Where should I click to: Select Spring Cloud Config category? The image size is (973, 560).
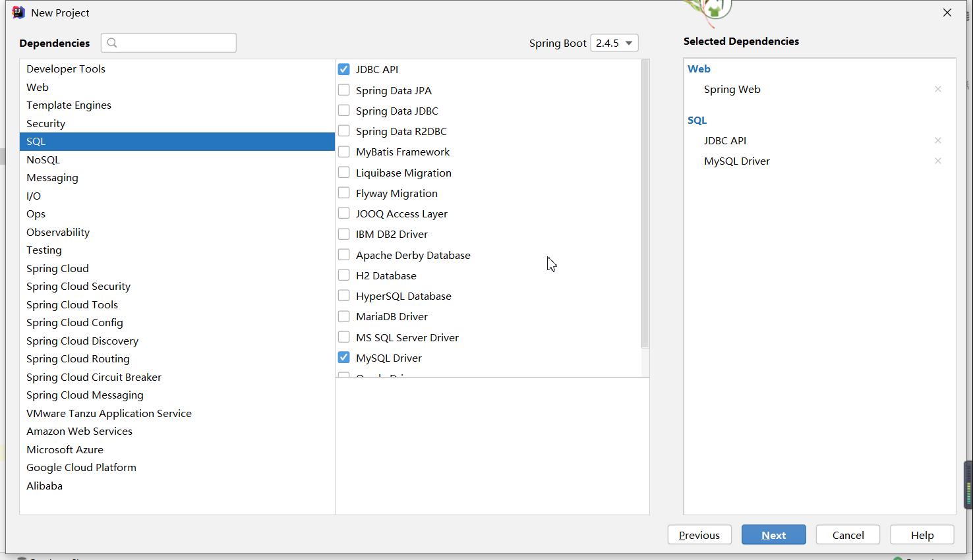177,322
